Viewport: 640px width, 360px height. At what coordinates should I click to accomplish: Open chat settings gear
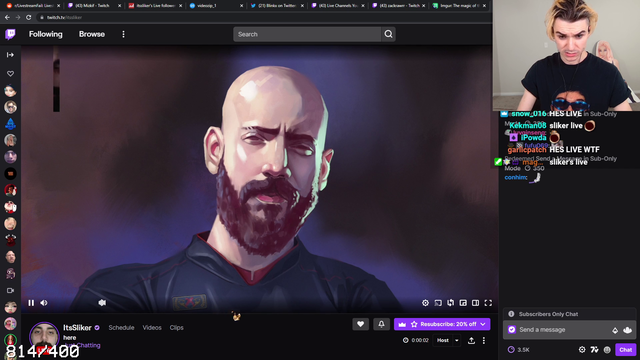click(582, 350)
